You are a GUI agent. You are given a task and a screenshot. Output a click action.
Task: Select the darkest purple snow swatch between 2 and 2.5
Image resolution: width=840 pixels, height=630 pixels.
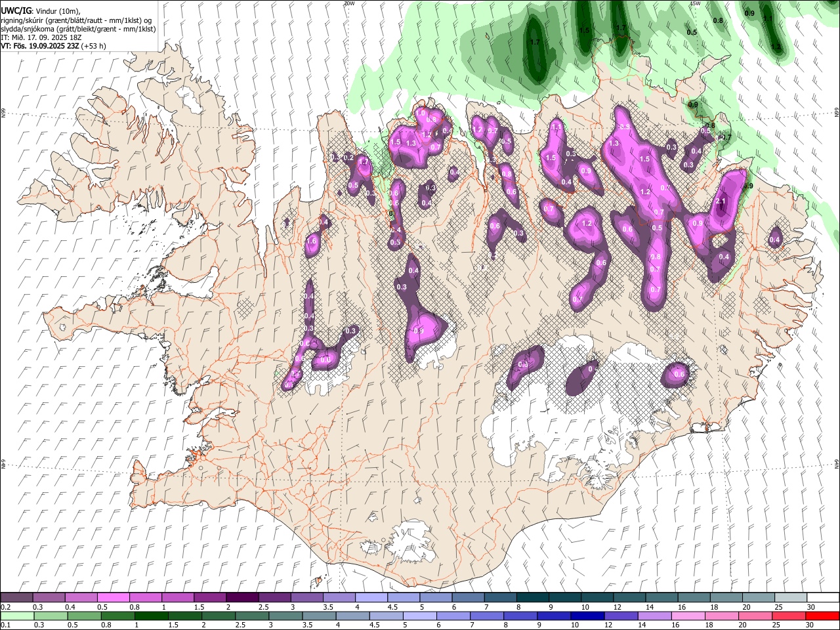coord(241,597)
